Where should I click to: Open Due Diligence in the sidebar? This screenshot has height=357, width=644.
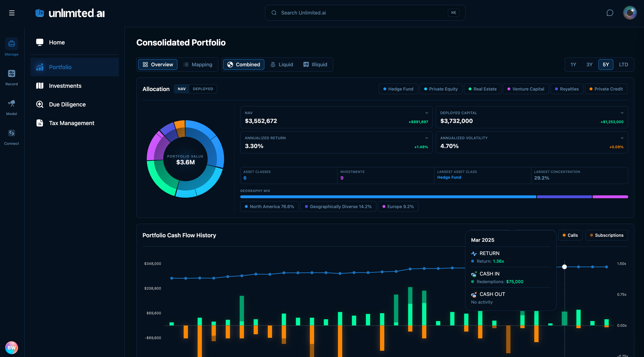(67, 104)
